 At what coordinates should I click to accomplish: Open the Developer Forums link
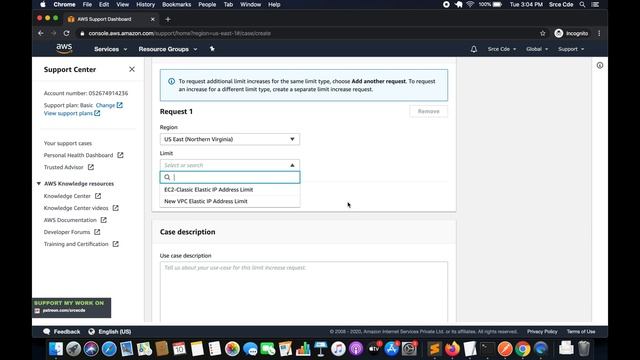click(72, 232)
